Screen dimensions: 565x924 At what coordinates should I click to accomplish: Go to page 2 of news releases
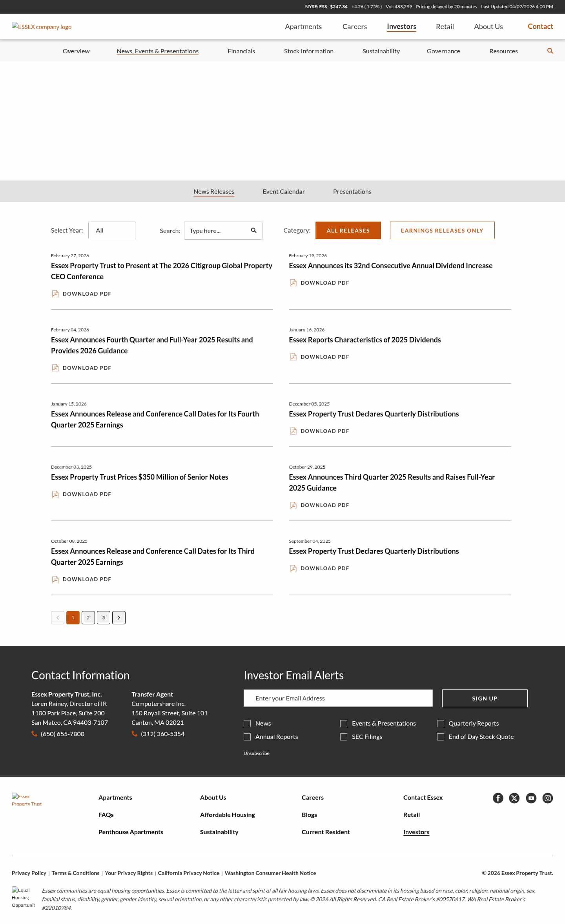click(88, 618)
